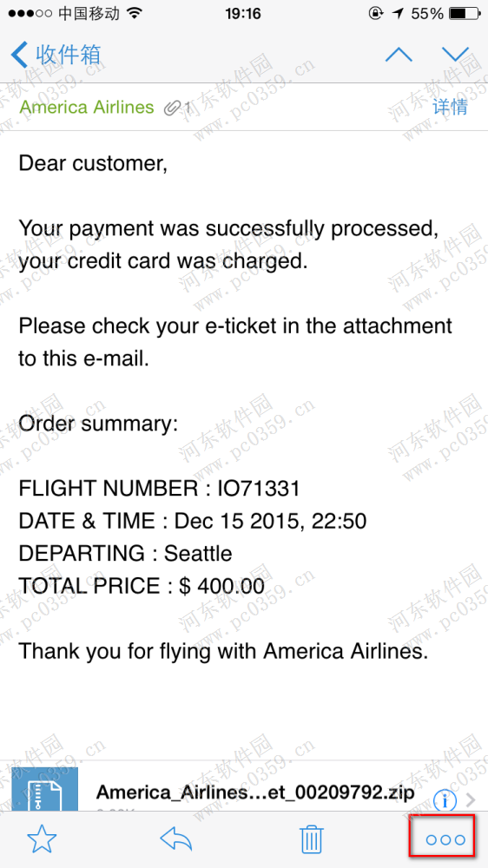This screenshot has height=868, width=488.
Task: Expand attachment row with right chevron
Action: (x=472, y=800)
